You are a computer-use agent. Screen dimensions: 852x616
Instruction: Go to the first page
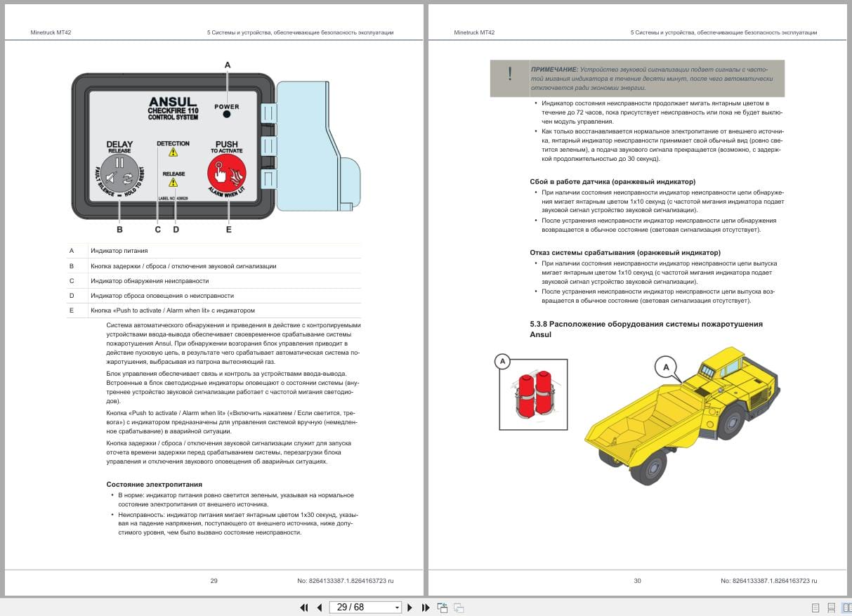(304, 608)
